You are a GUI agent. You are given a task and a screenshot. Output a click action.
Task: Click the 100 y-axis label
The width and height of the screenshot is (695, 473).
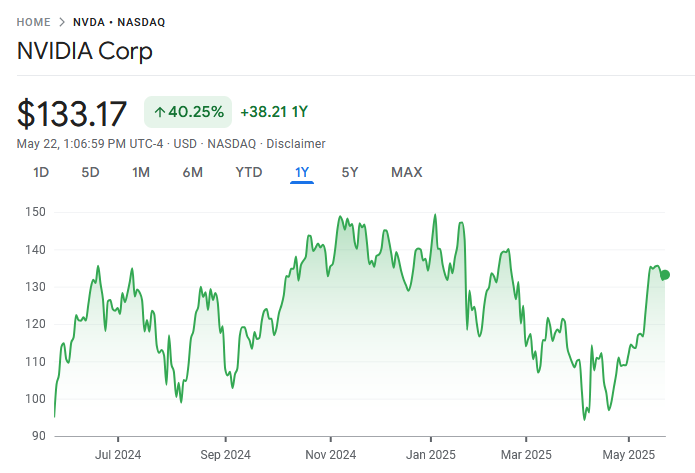click(x=35, y=399)
